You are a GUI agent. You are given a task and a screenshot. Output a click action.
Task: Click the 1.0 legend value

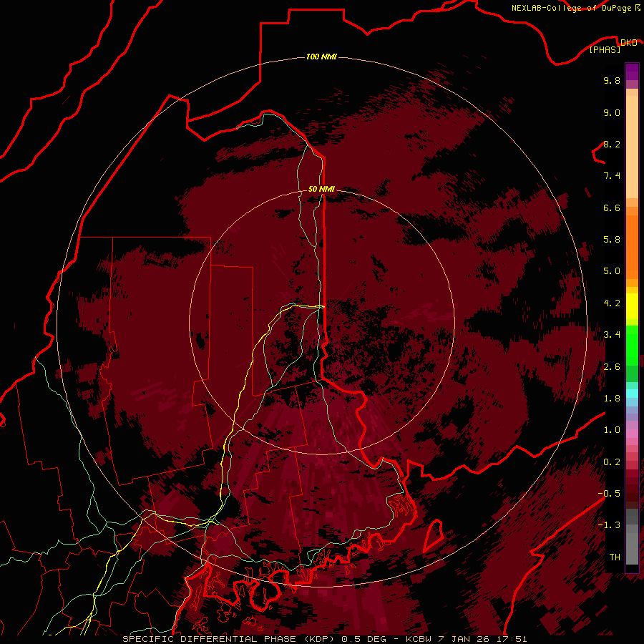point(612,430)
